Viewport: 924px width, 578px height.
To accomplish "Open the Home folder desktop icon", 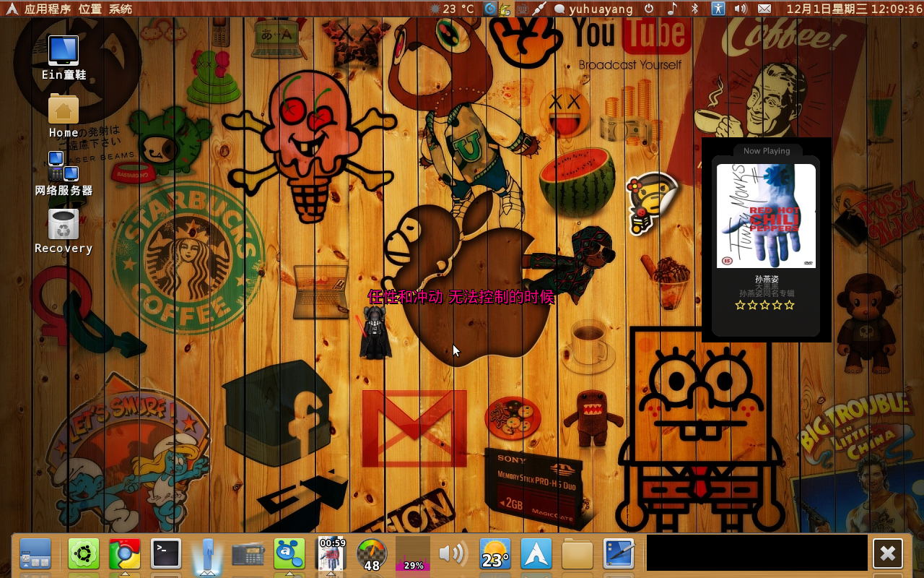I will (x=64, y=116).
